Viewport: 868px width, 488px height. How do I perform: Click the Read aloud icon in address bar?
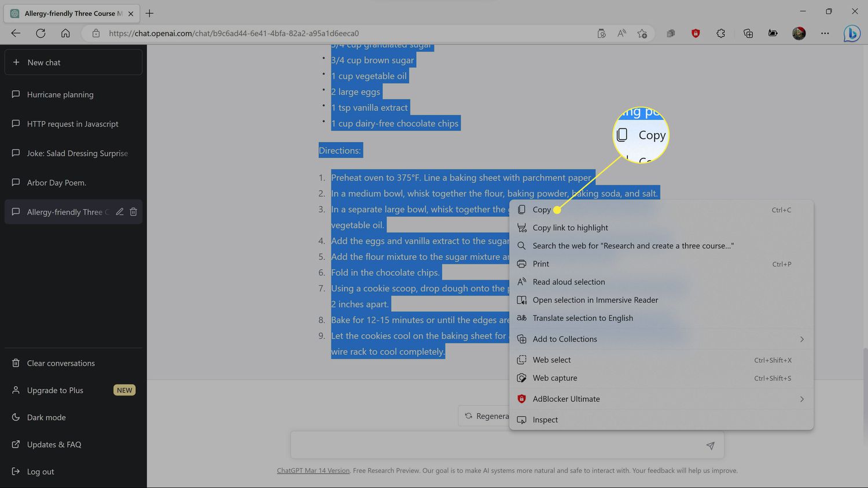(x=621, y=34)
